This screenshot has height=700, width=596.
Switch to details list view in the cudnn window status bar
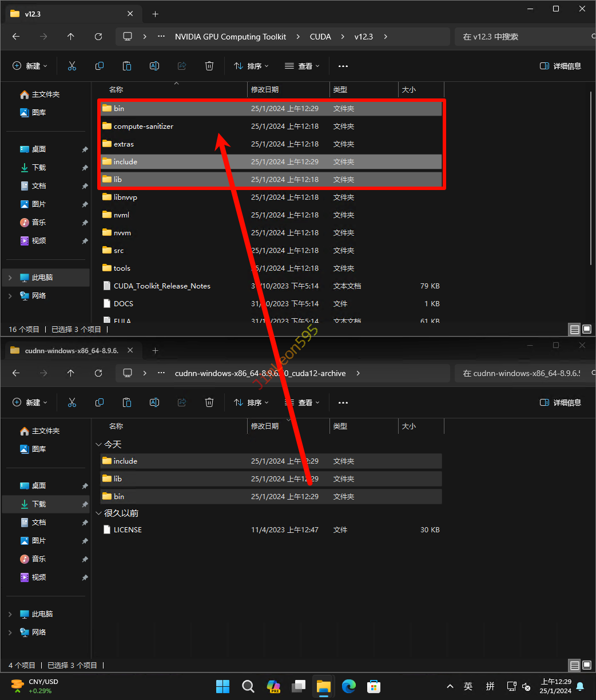tap(574, 666)
